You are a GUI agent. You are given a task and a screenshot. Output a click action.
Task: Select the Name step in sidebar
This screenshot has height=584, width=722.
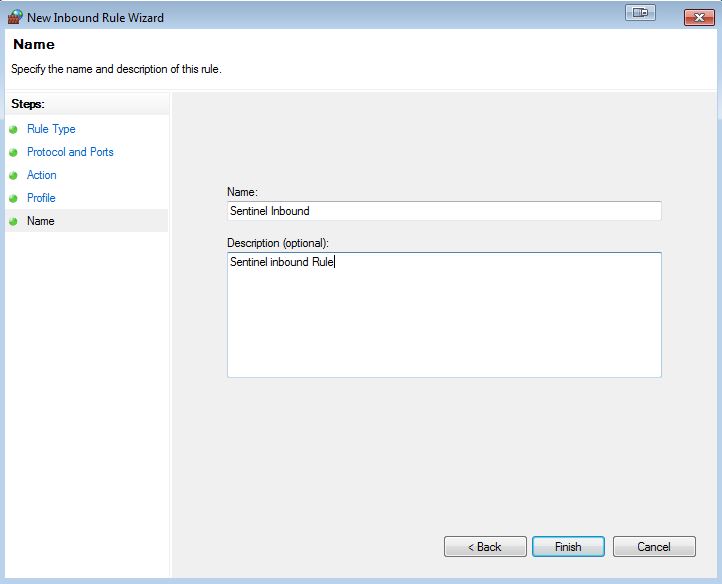tap(41, 221)
